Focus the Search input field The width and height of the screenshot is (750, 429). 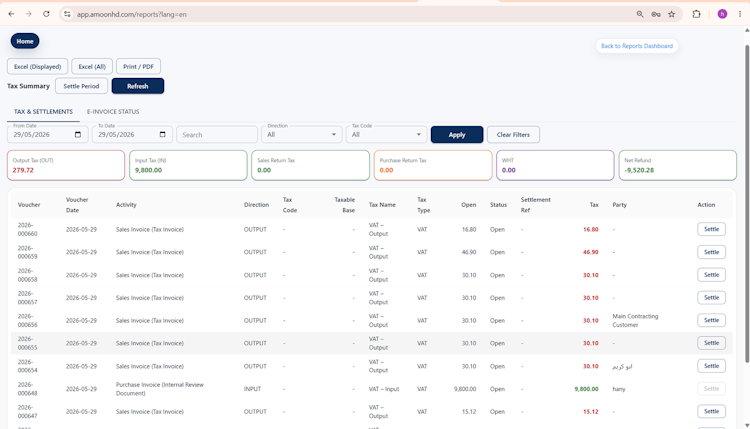pos(217,134)
